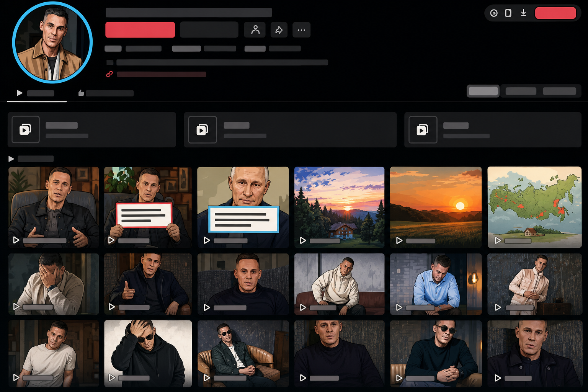Switch to the liked videos tab
588x392 pixels.
click(106, 93)
